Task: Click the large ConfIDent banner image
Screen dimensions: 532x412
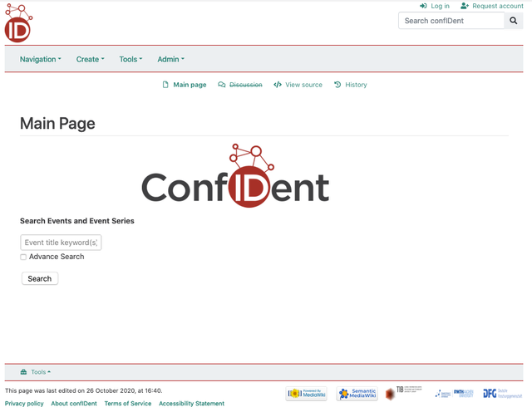Action: [x=235, y=175]
